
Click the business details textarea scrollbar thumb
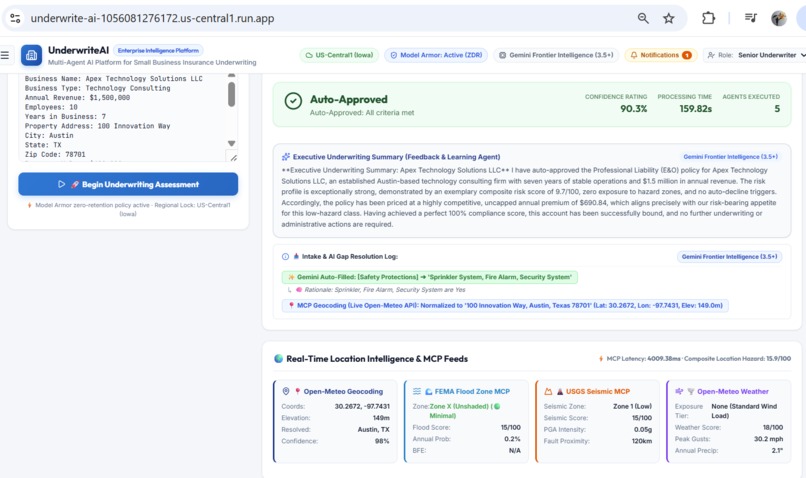click(x=231, y=94)
